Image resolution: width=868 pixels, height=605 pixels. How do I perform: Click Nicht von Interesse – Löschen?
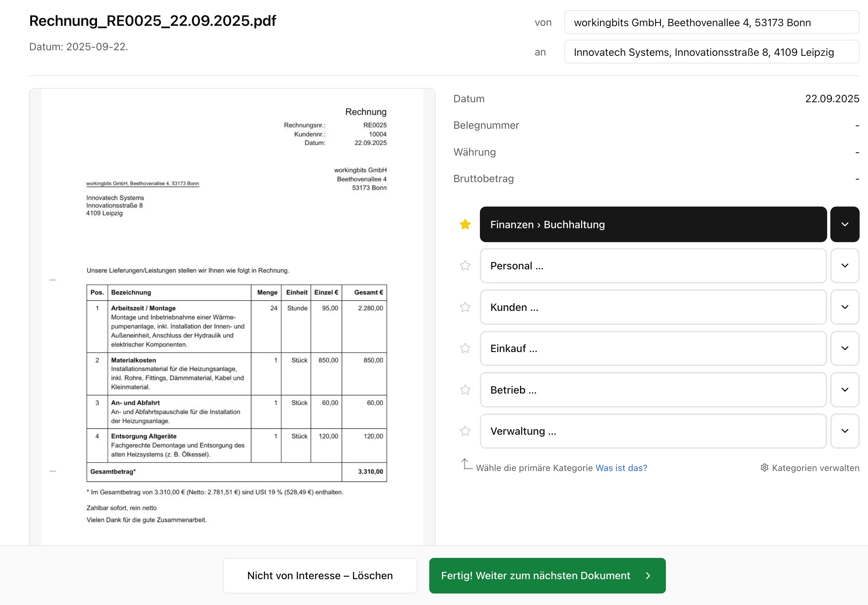click(319, 576)
